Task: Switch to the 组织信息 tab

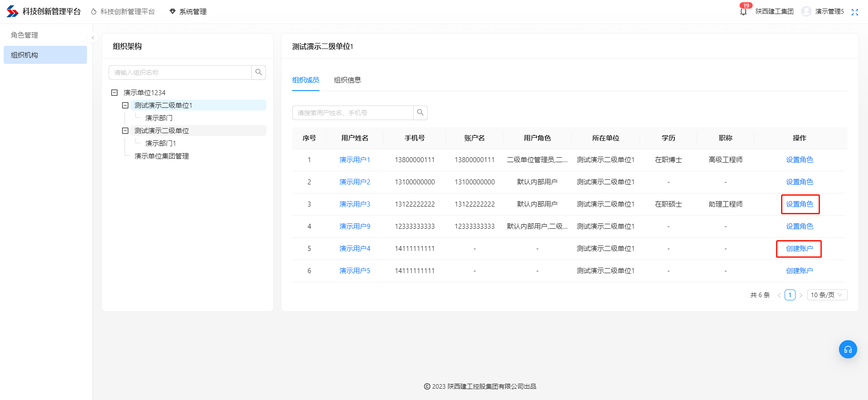Action: [347, 80]
